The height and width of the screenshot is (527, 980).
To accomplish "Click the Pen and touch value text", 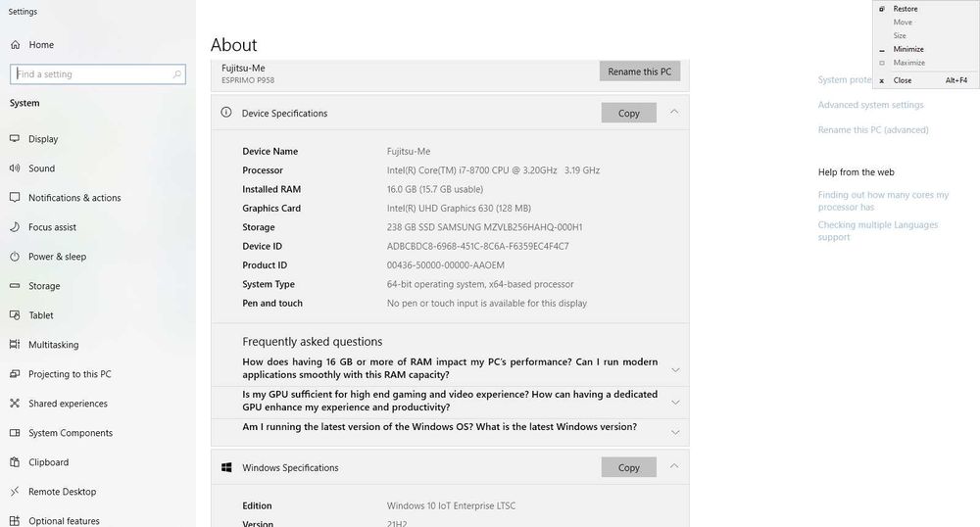I will 487,303.
